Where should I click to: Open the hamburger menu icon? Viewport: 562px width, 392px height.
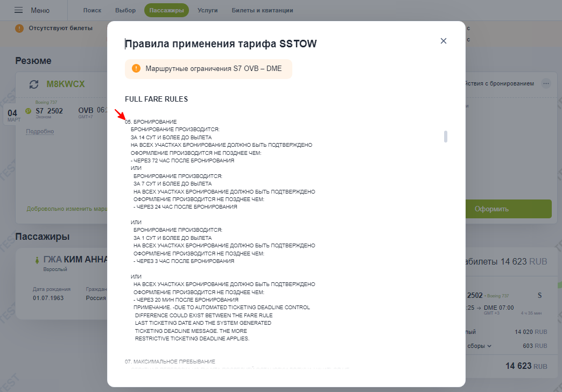tap(18, 10)
